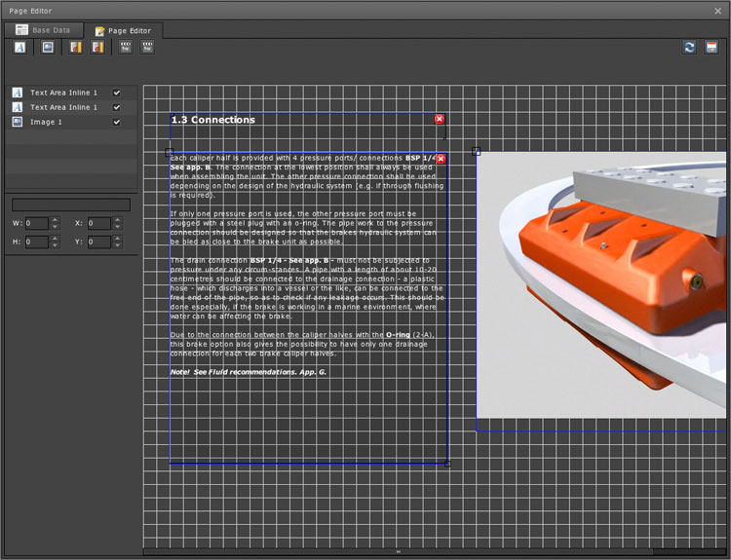The height and width of the screenshot is (560, 731).
Task: Click the save disk icon
Action: click(713, 47)
